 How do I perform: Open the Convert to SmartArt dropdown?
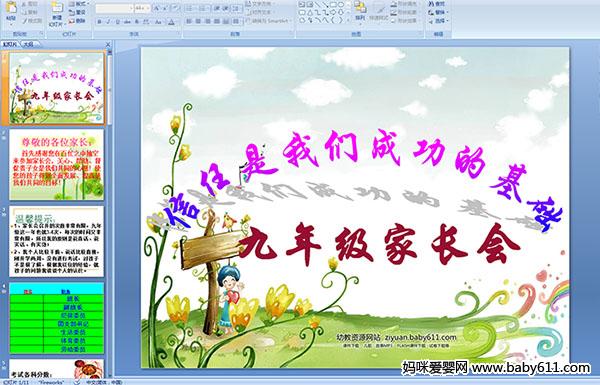pyautogui.click(x=269, y=20)
